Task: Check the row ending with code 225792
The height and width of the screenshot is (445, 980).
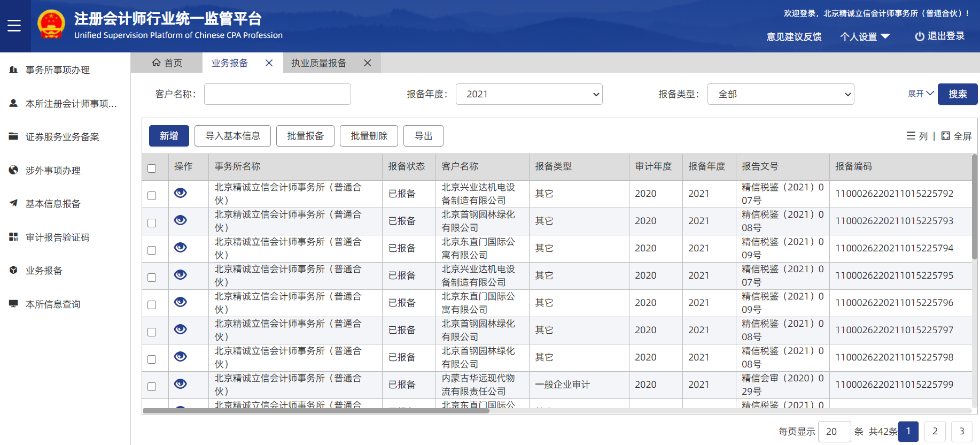Action: pyautogui.click(x=152, y=196)
